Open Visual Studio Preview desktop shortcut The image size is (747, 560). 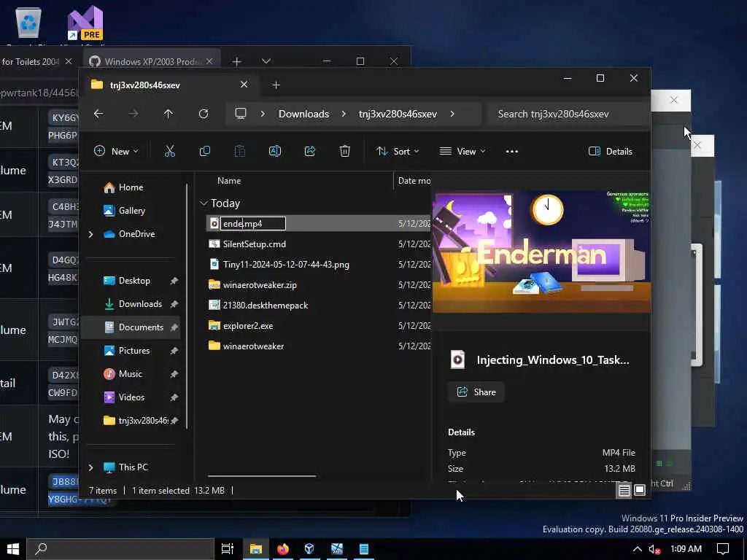click(85, 23)
